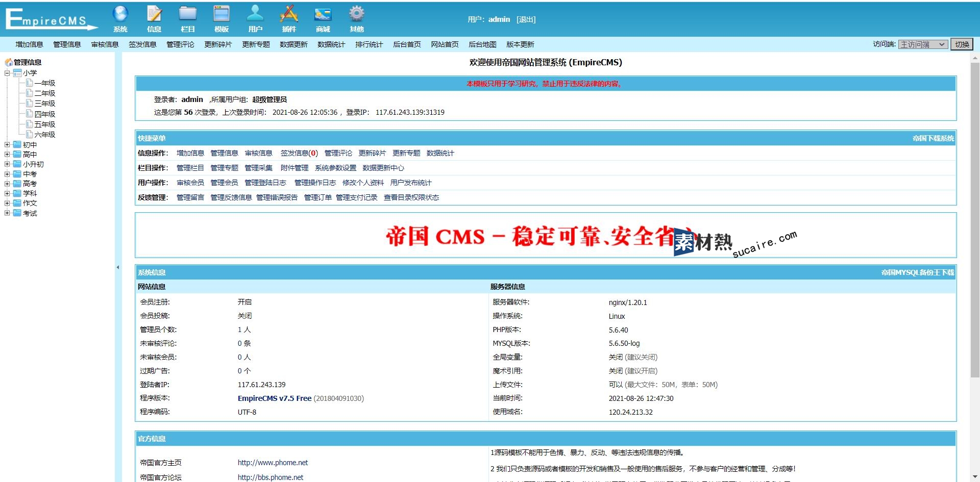Click the EmpireCMS logo

click(x=51, y=19)
